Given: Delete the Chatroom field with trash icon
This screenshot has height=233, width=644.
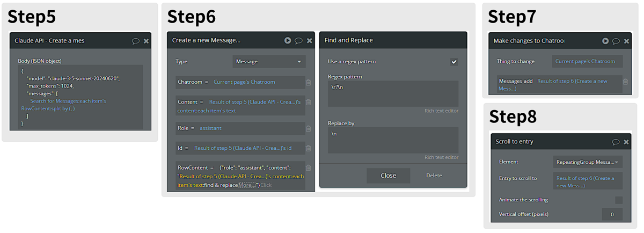Looking at the screenshot, I should pos(309,82).
